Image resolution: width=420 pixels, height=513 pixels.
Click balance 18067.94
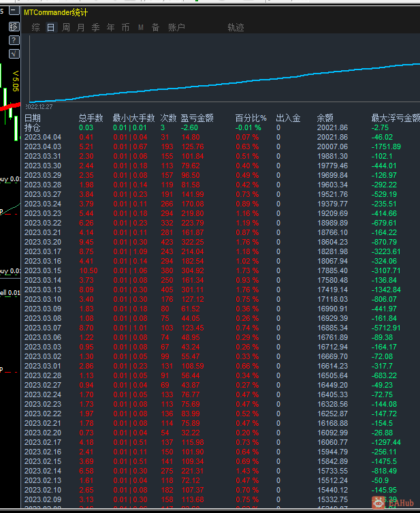[x=332, y=261]
